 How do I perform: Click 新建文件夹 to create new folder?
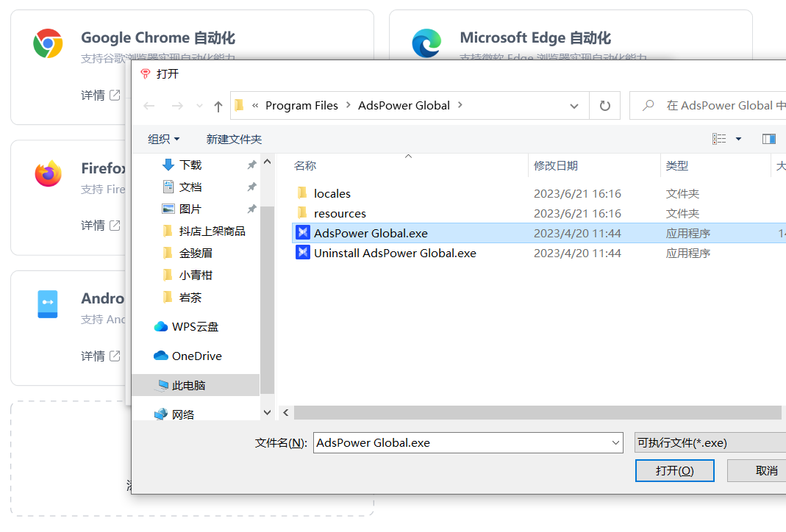(234, 139)
